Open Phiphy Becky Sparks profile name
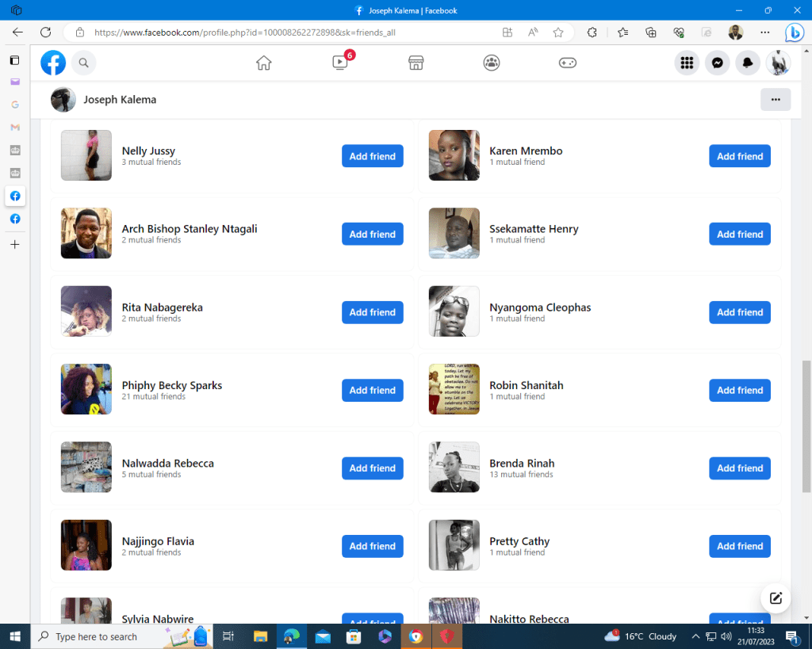The width and height of the screenshot is (812, 649). [x=172, y=385]
